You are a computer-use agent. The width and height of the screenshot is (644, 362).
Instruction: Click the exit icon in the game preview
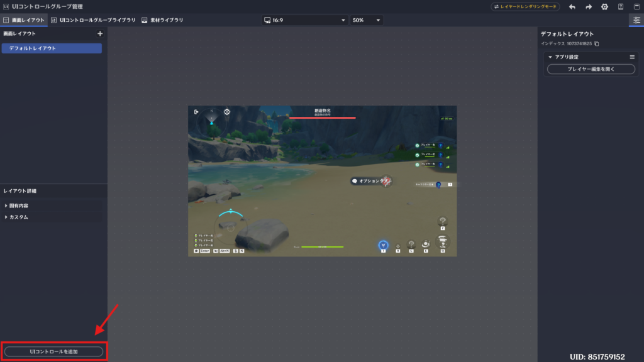196,112
